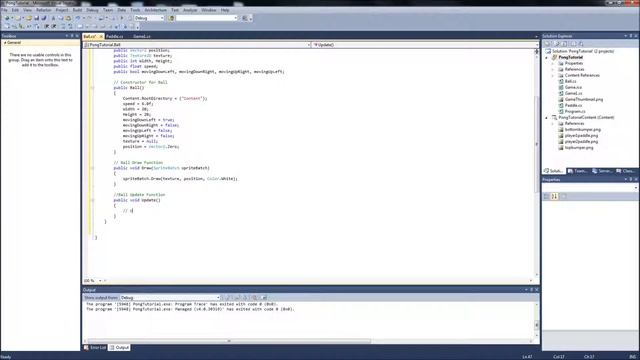Open the Help menu

(x=225, y=10)
